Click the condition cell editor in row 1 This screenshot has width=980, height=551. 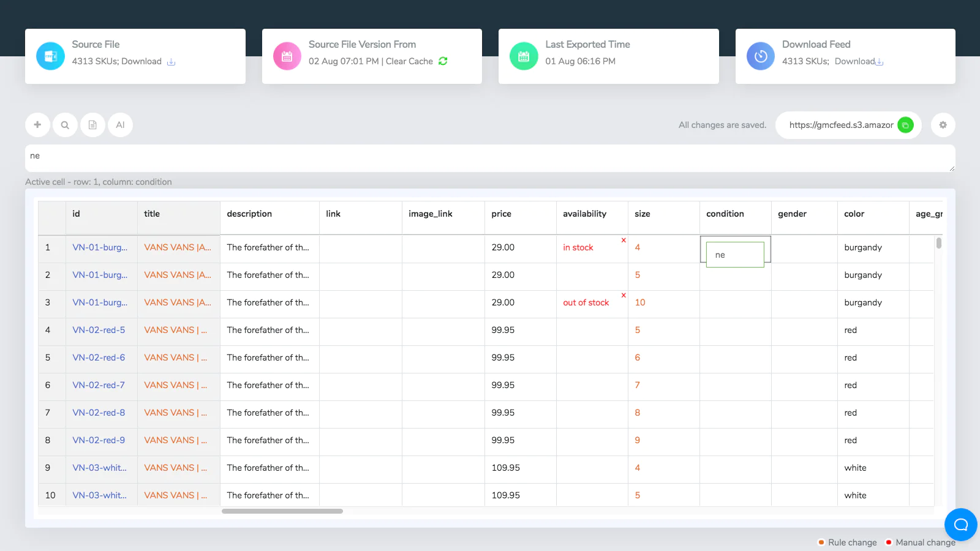pos(735,255)
